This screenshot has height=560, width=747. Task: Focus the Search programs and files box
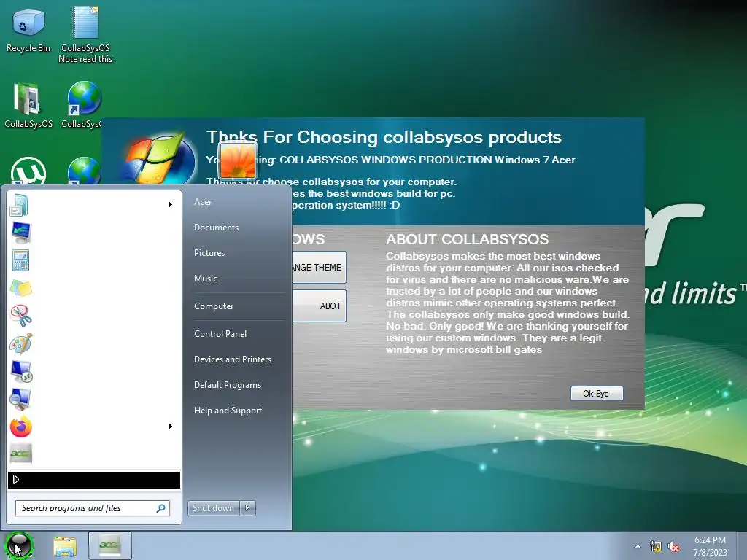pyautogui.click(x=93, y=508)
